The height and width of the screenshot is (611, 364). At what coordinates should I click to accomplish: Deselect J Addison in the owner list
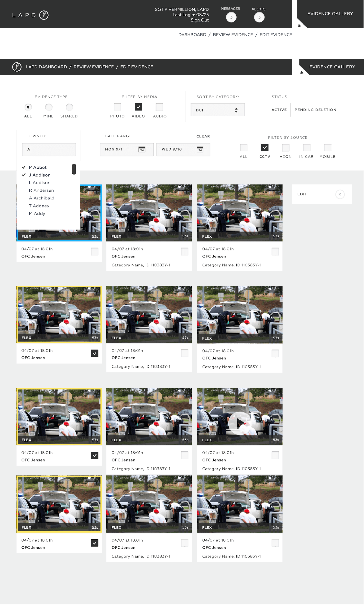coord(40,175)
